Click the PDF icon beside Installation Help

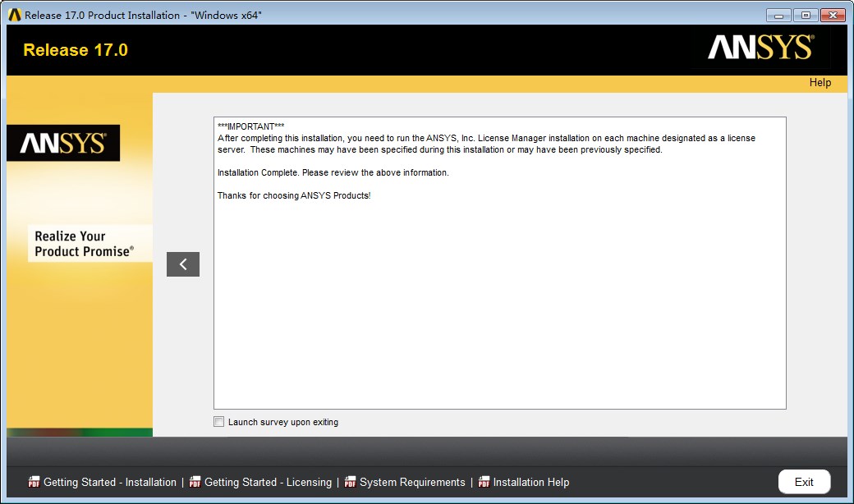(x=484, y=483)
